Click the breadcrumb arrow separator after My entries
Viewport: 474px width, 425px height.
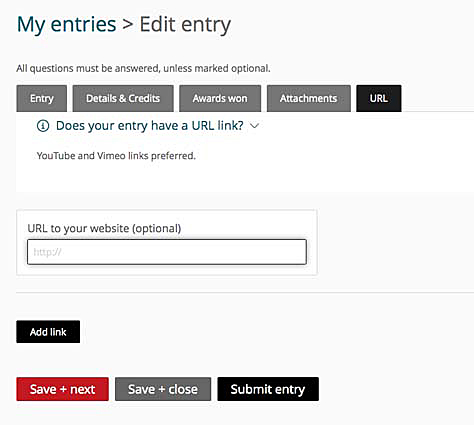(x=128, y=25)
